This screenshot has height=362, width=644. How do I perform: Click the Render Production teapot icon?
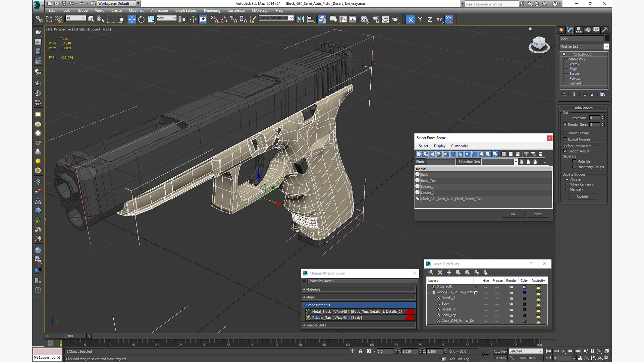point(395,19)
